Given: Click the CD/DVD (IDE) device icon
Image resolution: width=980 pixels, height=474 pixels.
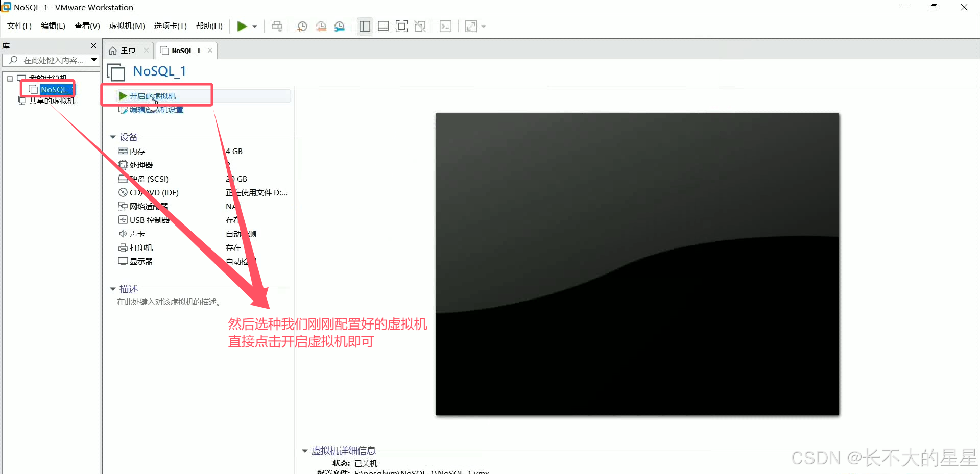Looking at the screenshot, I should tap(123, 192).
